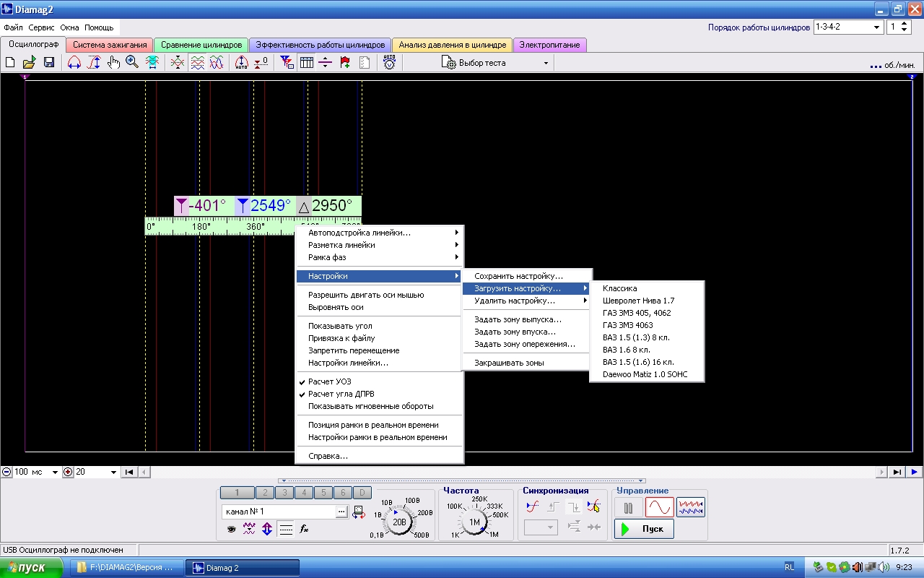Switch to 'Система зажигания' tab

[x=110, y=45]
